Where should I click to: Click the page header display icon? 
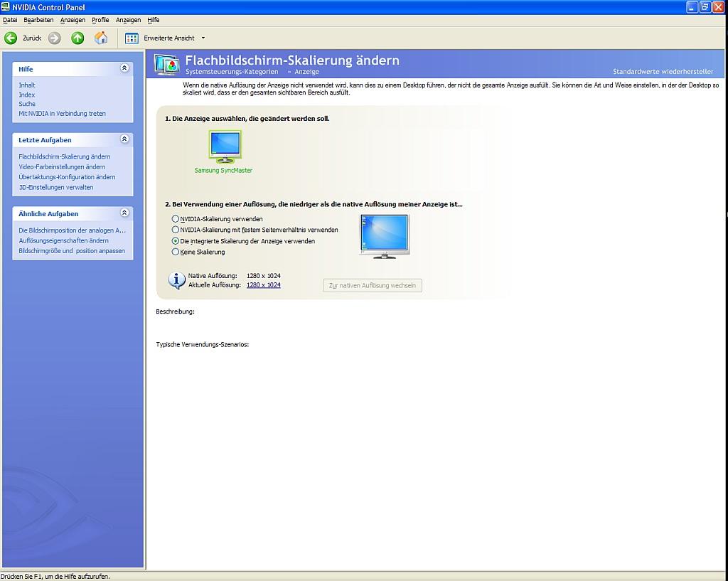pos(166,65)
